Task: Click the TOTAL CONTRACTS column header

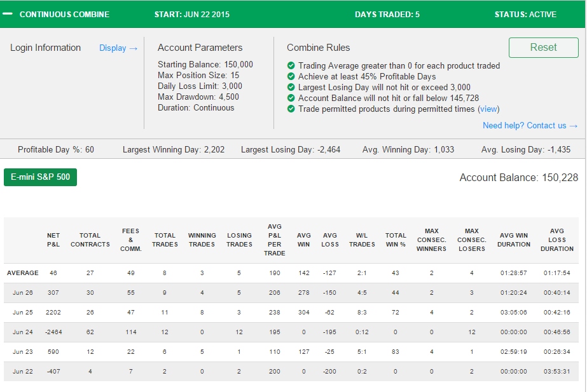Action: click(90, 240)
